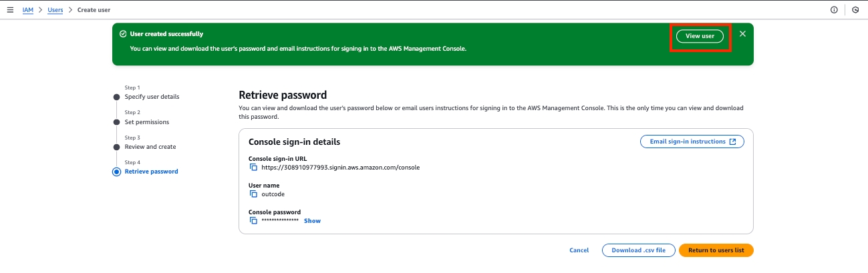Click the info circle icon in header
Screen dimensions: 868x273
coord(834,10)
